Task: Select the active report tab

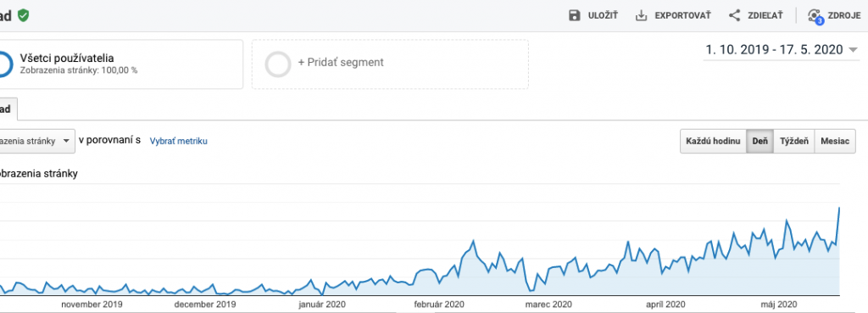Action: click(x=8, y=109)
